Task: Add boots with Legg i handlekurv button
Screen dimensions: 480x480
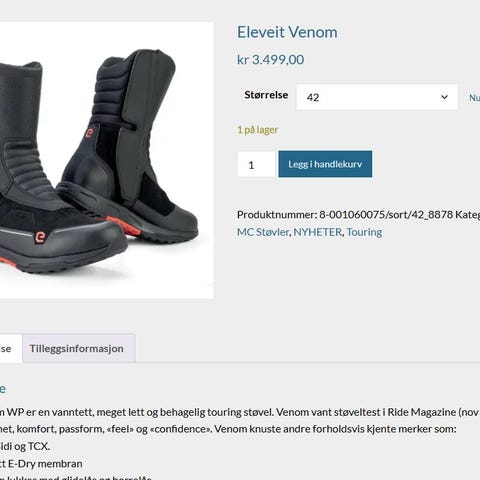Action: (x=325, y=164)
